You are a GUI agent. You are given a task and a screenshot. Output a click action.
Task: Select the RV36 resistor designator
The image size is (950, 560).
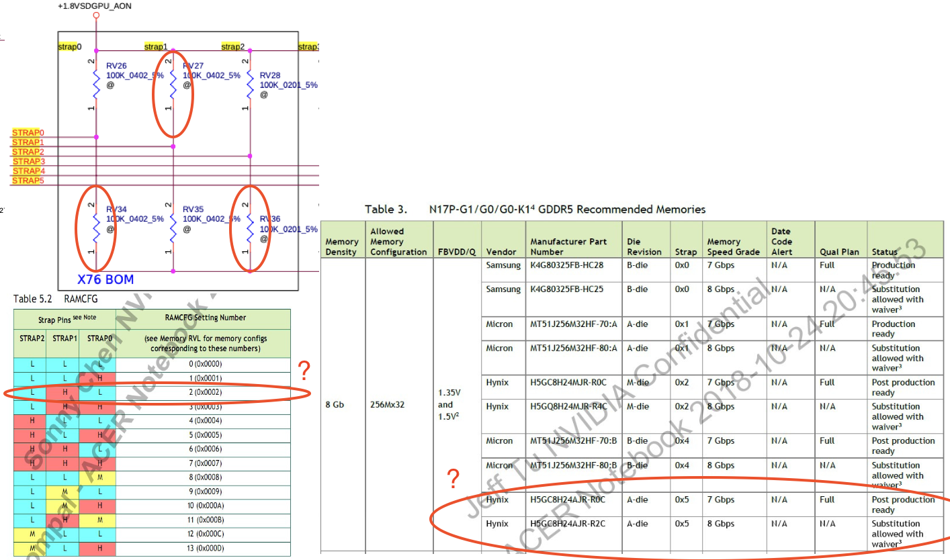click(x=270, y=219)
